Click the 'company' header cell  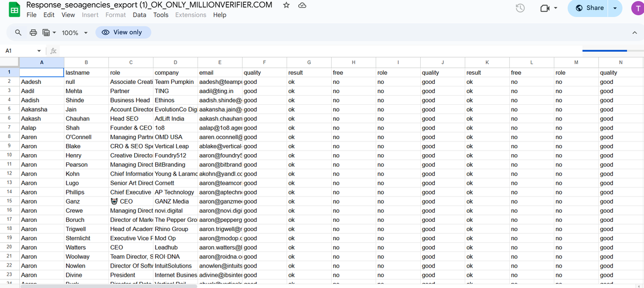175,73
